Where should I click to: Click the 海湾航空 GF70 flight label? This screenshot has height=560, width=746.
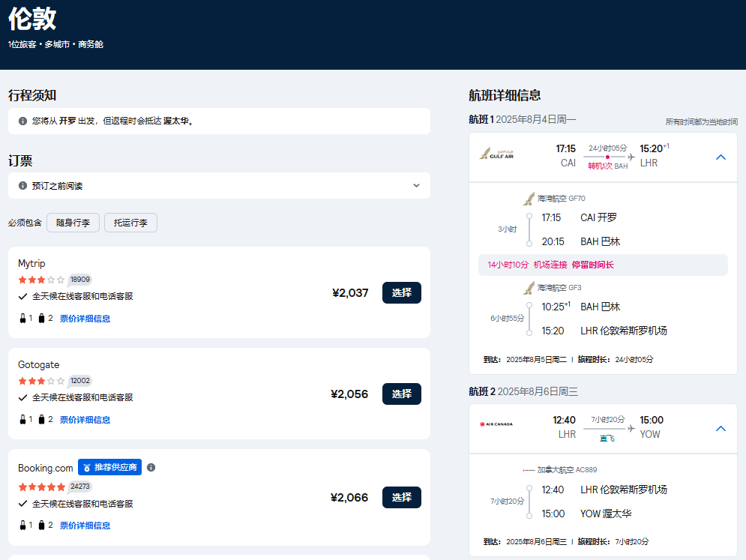[562, 199]
